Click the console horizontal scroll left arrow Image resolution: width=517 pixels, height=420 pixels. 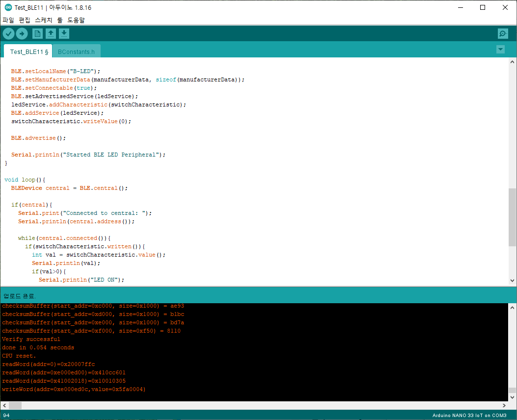point(4,405)
